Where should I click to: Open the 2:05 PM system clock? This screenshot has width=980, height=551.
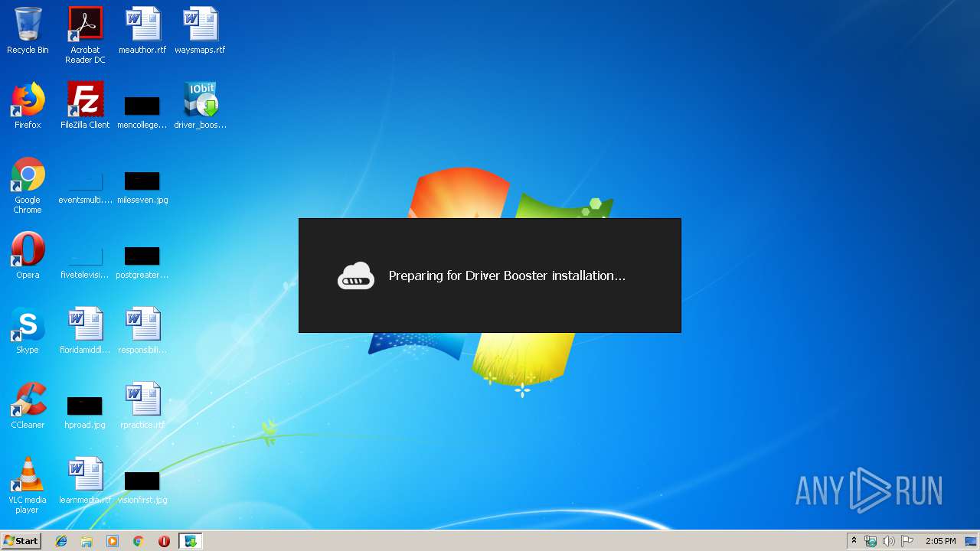point(940,541)
